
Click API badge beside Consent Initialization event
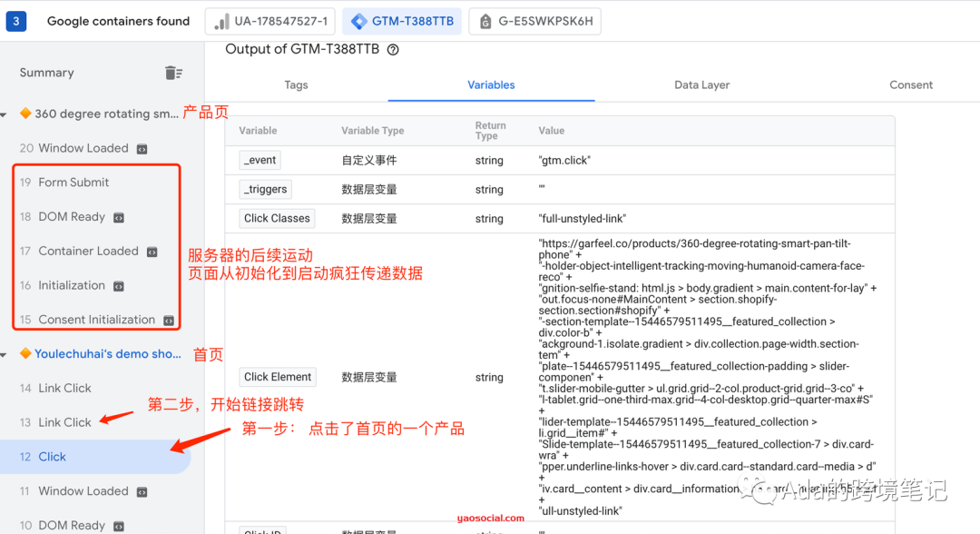[168, 320]
